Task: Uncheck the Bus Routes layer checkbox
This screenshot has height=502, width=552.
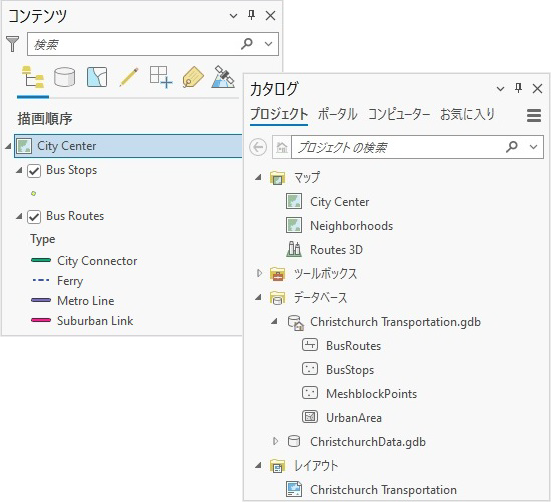Action: tap(34, 217)
